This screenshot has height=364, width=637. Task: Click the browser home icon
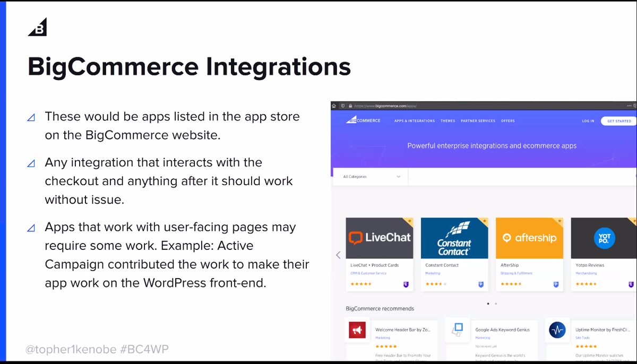click(x=334, y=106)
